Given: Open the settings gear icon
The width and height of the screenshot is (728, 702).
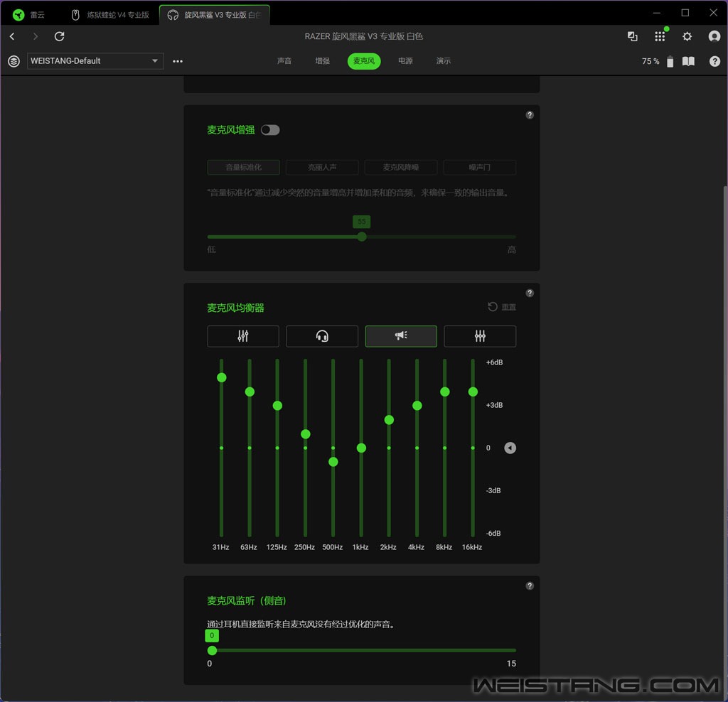Looking at the screenshot, I should [687, 36].
